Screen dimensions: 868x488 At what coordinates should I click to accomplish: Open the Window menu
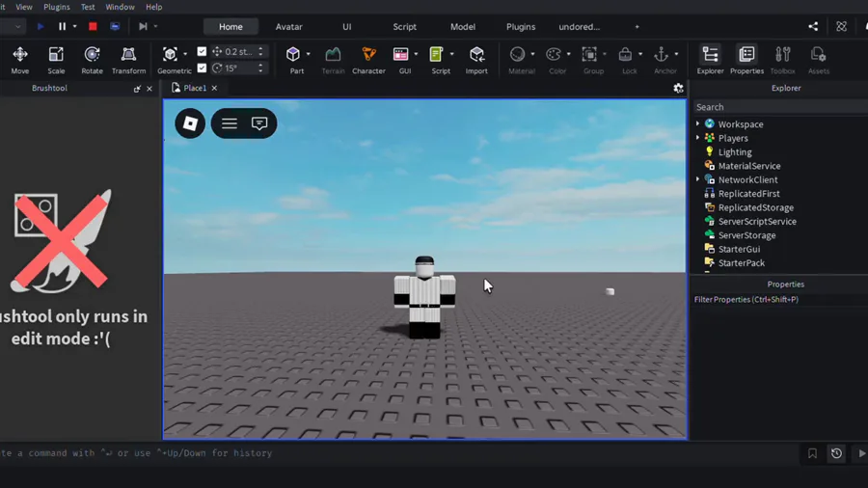[120, 7]
